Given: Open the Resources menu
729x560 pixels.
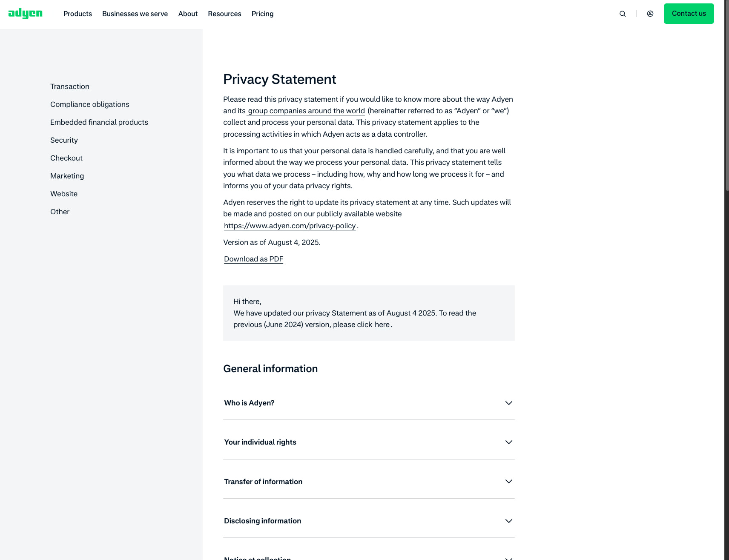Looking at the screenshot, I should tap(224, 14).
